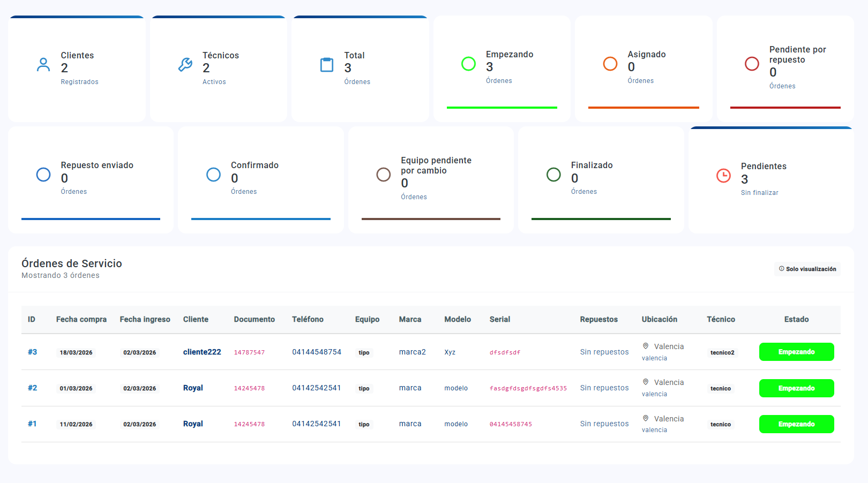Select the Clientes person icon
This screenshot has height=483, width=868.
tap(43, 63)
